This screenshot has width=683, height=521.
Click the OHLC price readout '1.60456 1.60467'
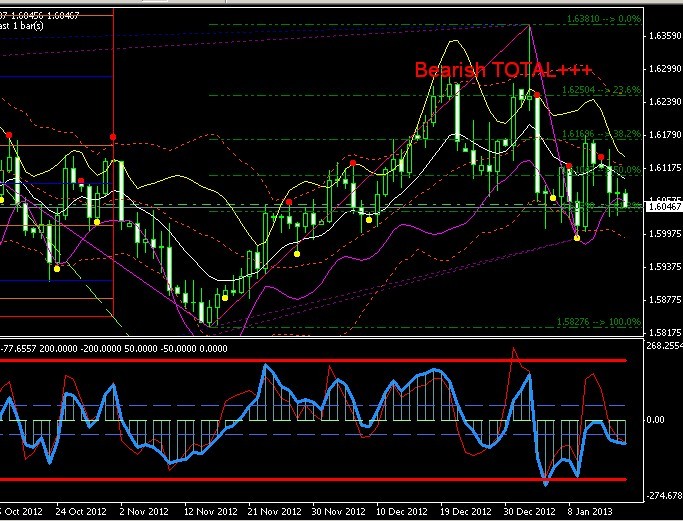coord(45,16)
